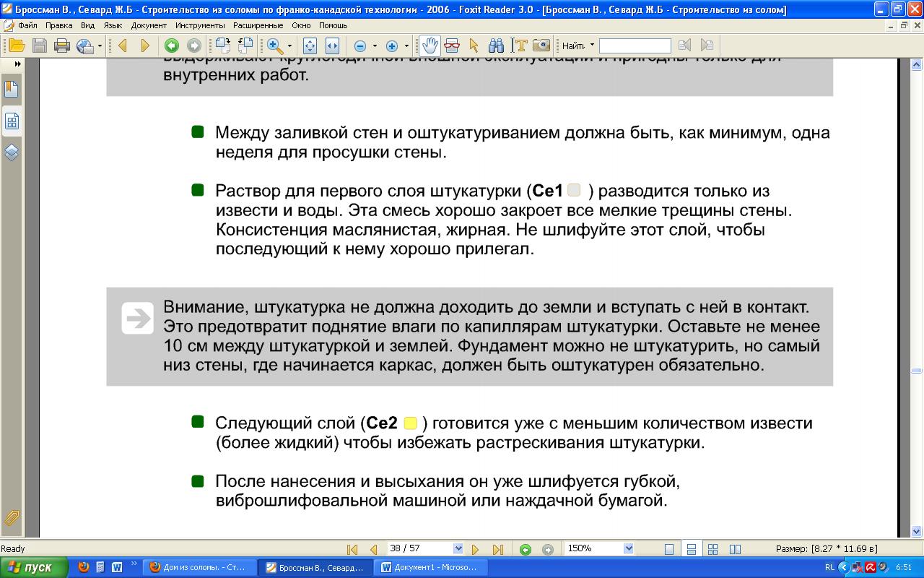Open the Язык menu
This screenshot has width=924, height=578.
click(113, 25)
